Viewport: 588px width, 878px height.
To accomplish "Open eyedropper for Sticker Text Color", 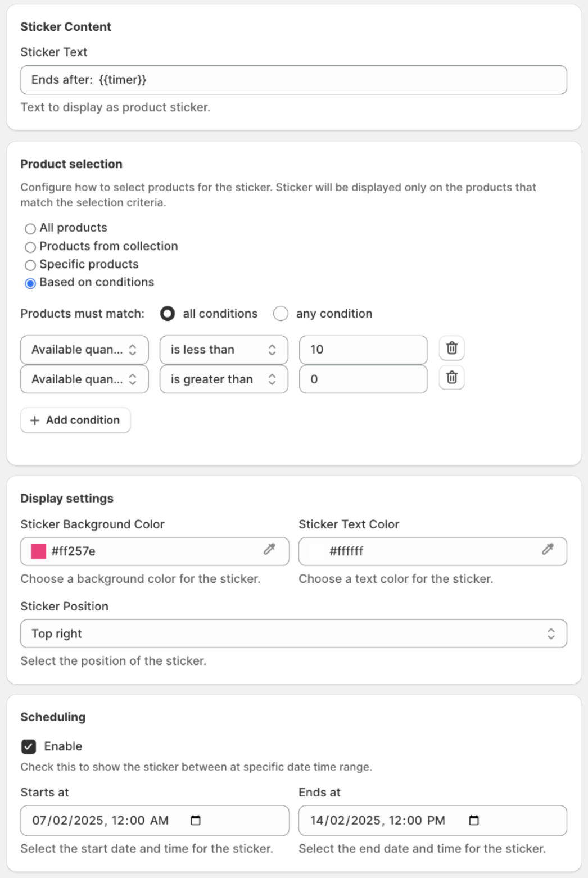I will coord(548,550).
